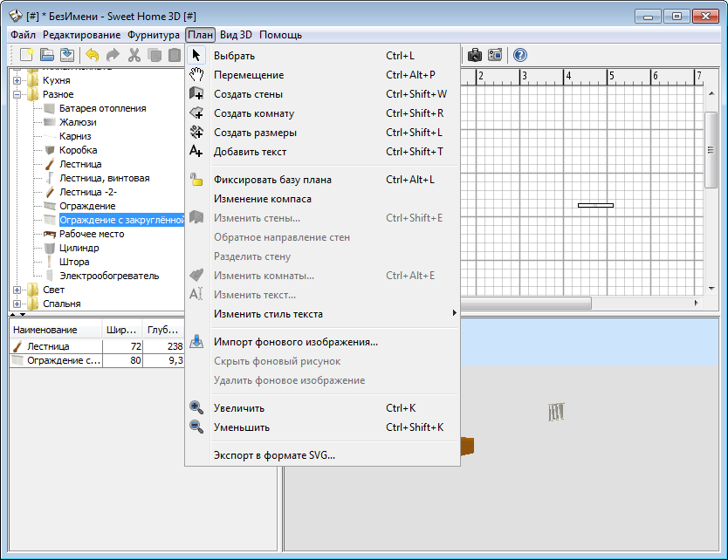Expand the Спальня folder

[17, 304]
